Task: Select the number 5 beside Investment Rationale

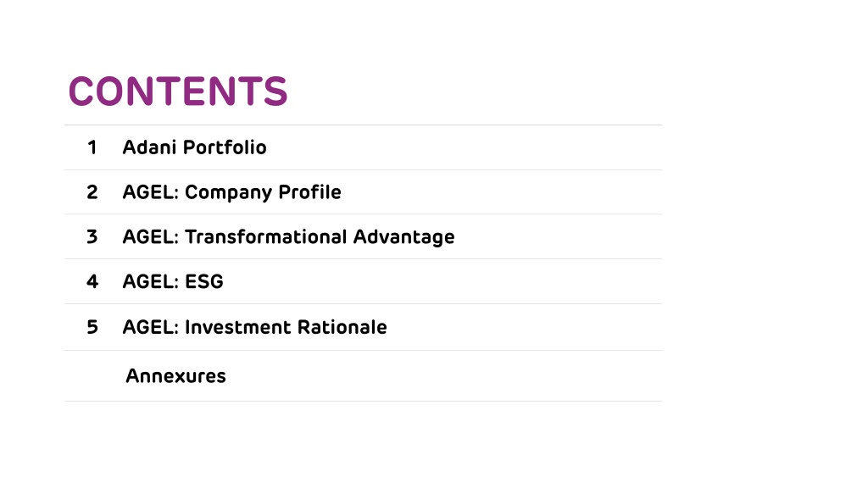Action: [x=92, y=327]
